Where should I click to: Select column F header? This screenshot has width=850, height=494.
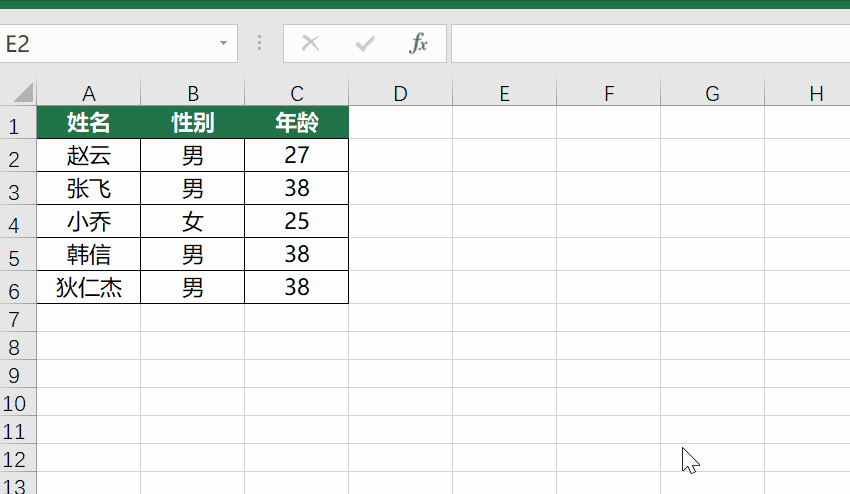click(x=609, y=93)
